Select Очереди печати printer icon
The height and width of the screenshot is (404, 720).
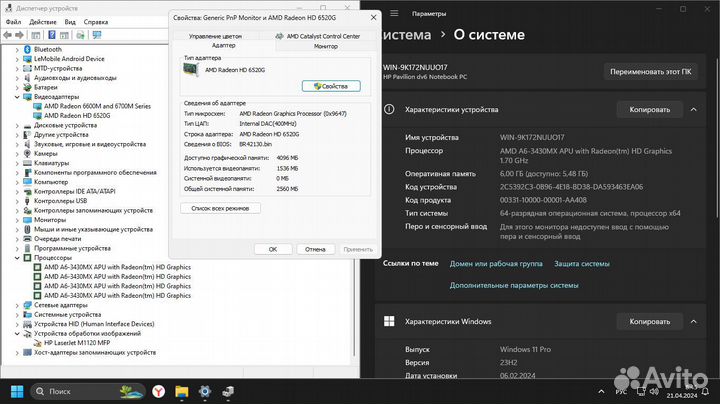point(27,239)
